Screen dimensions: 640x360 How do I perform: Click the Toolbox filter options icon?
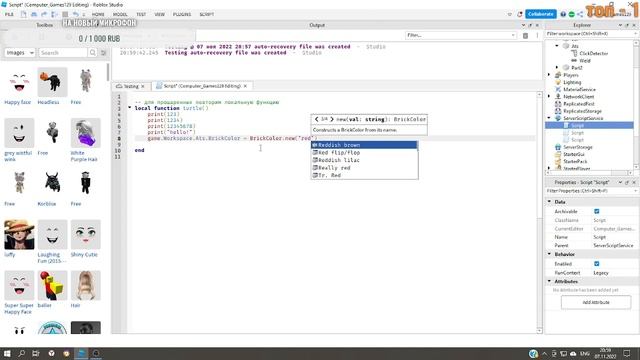tap(104, 53)
